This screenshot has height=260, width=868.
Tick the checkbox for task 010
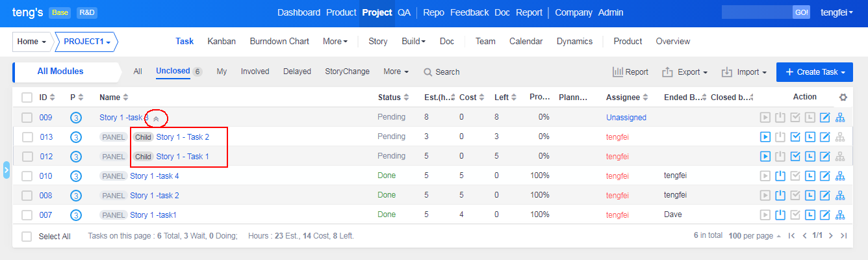pos(27,176)
